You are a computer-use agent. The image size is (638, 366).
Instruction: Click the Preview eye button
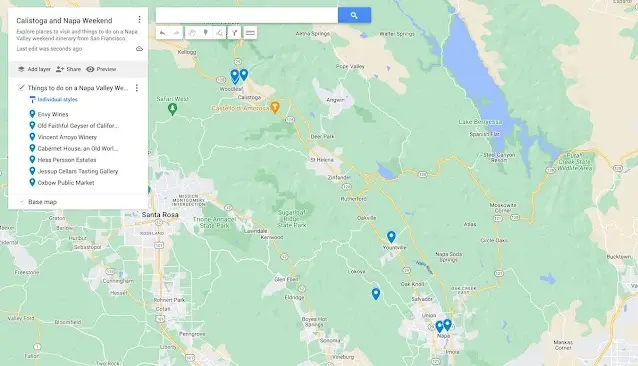101,69
